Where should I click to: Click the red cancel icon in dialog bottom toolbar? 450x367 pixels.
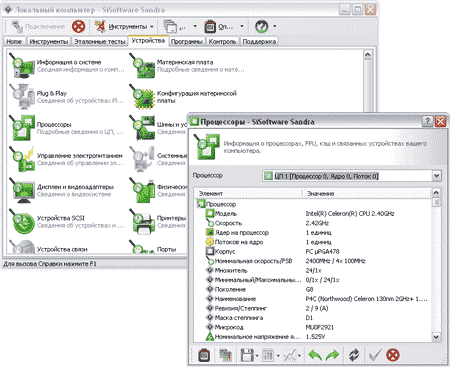[393, 355]
